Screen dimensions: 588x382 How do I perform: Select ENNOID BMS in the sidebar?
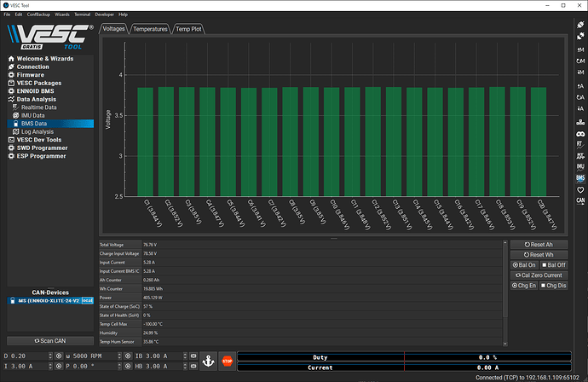pos(34,91)
